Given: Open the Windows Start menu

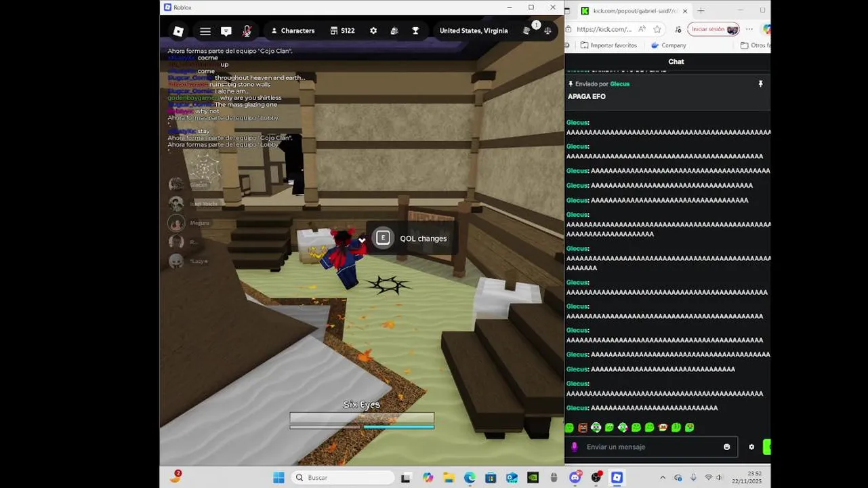Looking at the screenshot, I should [278, 478].
